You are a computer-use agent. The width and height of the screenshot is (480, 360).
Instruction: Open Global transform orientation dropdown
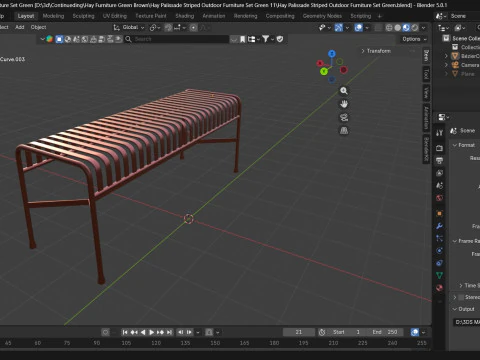[129, 27]
